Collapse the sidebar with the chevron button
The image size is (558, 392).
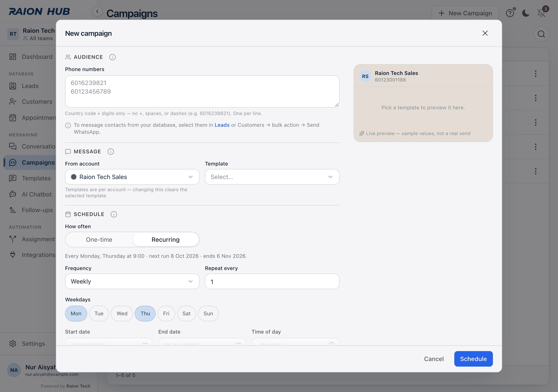[97, 11]
